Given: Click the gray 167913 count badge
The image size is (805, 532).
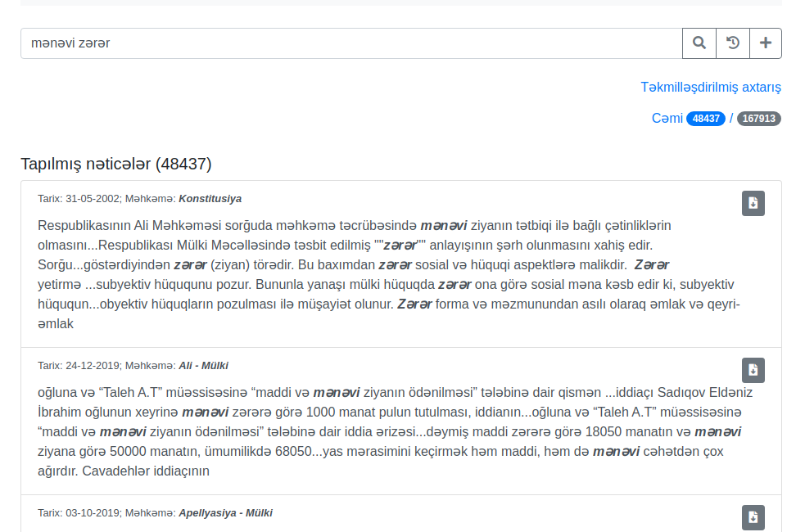Looking at the screenshot, I should click(759, 119).
